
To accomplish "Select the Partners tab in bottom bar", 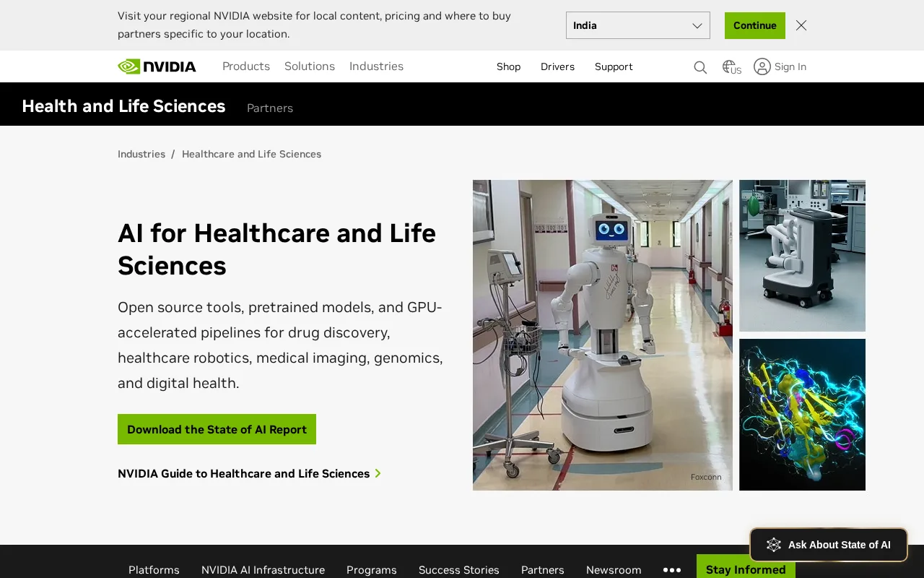I will pyautogui.click(x=543, y=570).
